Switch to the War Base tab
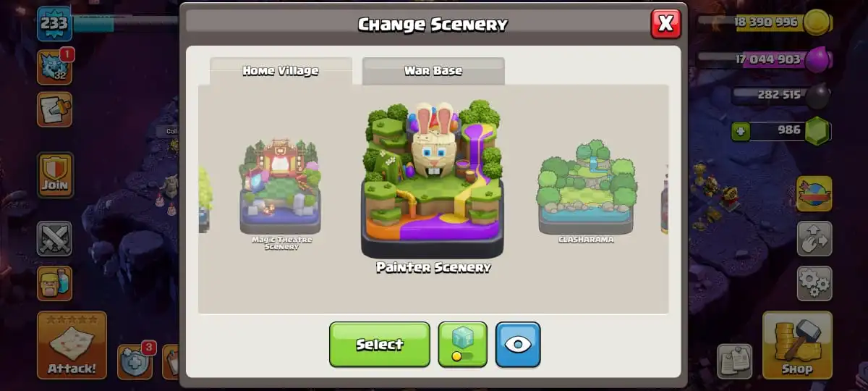The height and width of the screenshot is (391, 868). click(x=433, y=71)
